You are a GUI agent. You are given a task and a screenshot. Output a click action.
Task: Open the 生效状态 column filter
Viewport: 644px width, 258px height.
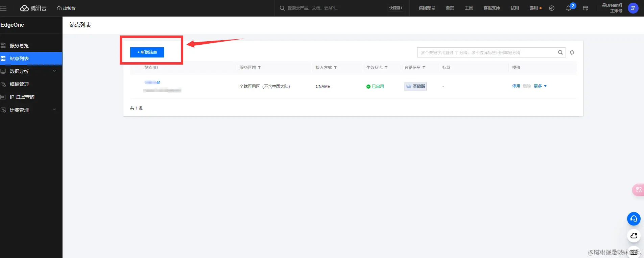point(386,68)
